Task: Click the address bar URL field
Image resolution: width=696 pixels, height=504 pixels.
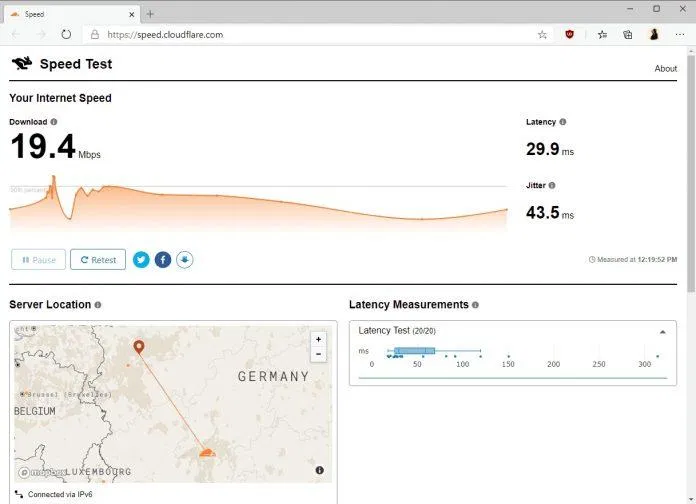Action: pos(311,35)
